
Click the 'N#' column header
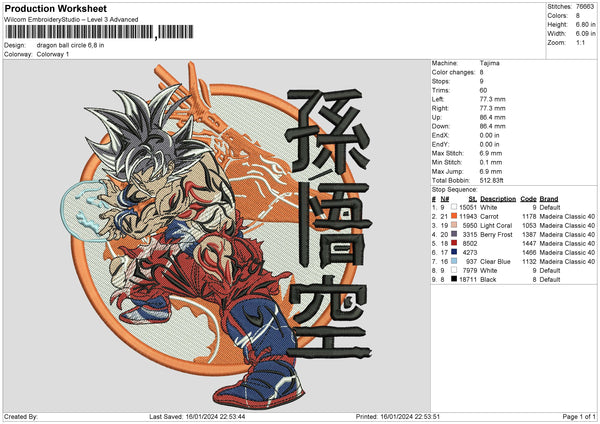(x=445, y=199)
